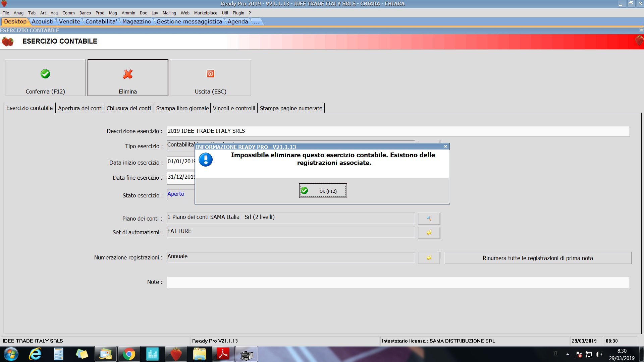Image resolution: width=644 pixels, height=362 pixels.
Task: Click the Piano dei conti field
Action: pos(290,218)
